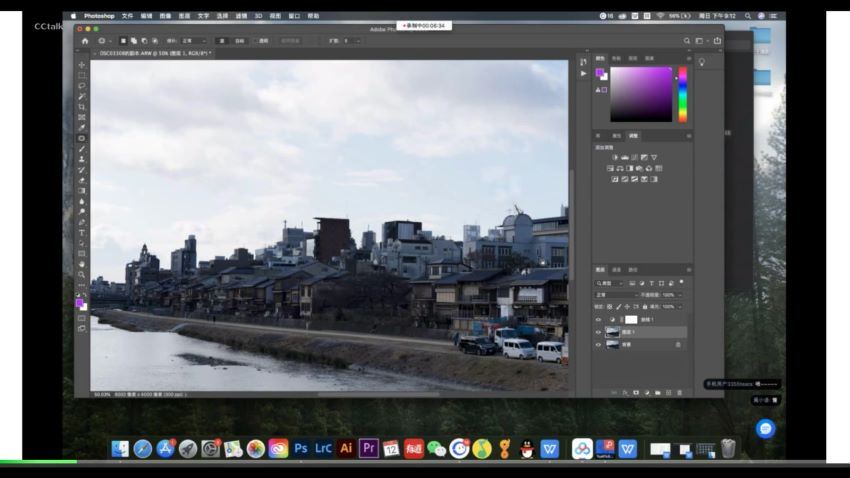
Task: Select the Lasso tool
Action: tap(82, 86)
